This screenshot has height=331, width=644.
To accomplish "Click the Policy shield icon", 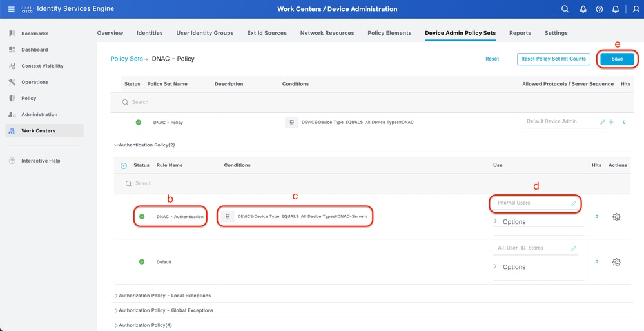I will coord(12,98).
